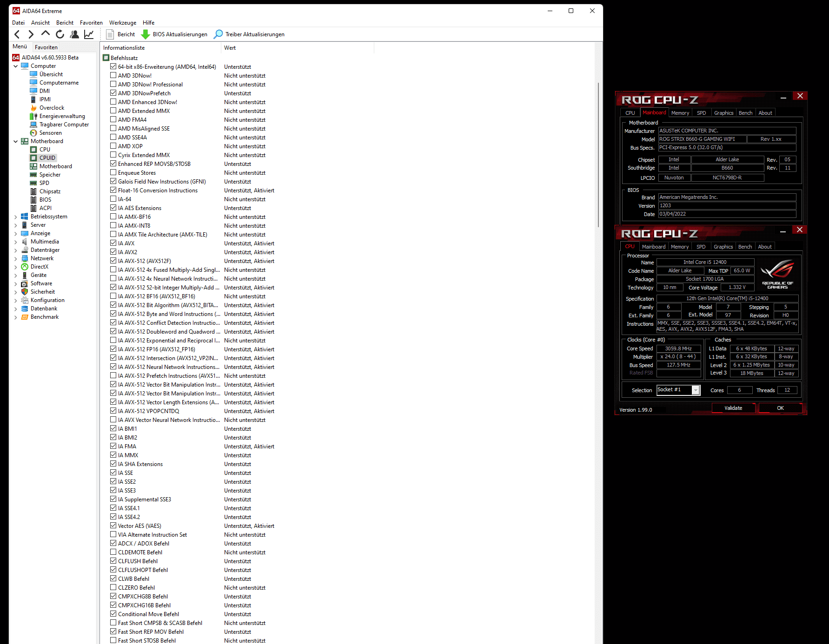Click the AIDA64 vertical scrollbar thumb
Image resolution: width=829 pixels, height=644 pixels.
(x=598, y=155)
